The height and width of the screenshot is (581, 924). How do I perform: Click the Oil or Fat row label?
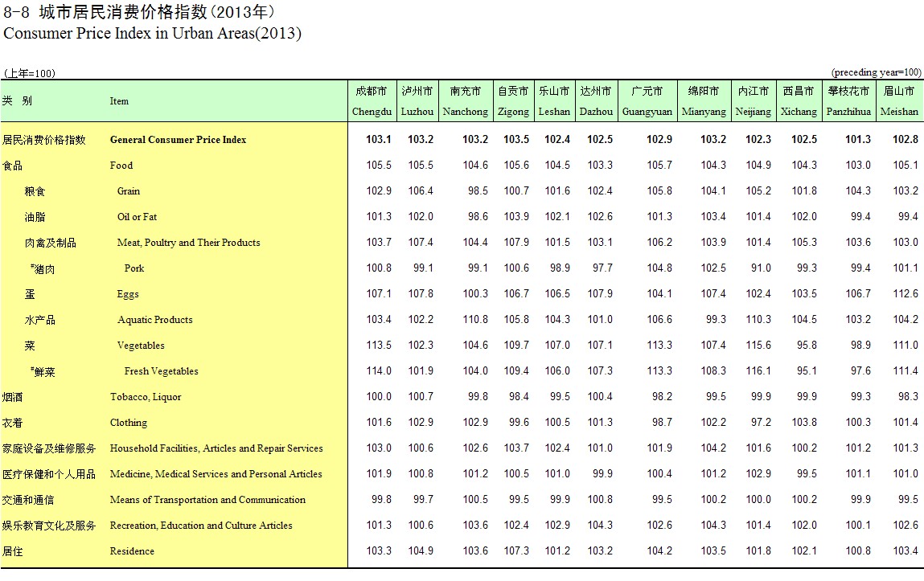(x=137, y=217)
